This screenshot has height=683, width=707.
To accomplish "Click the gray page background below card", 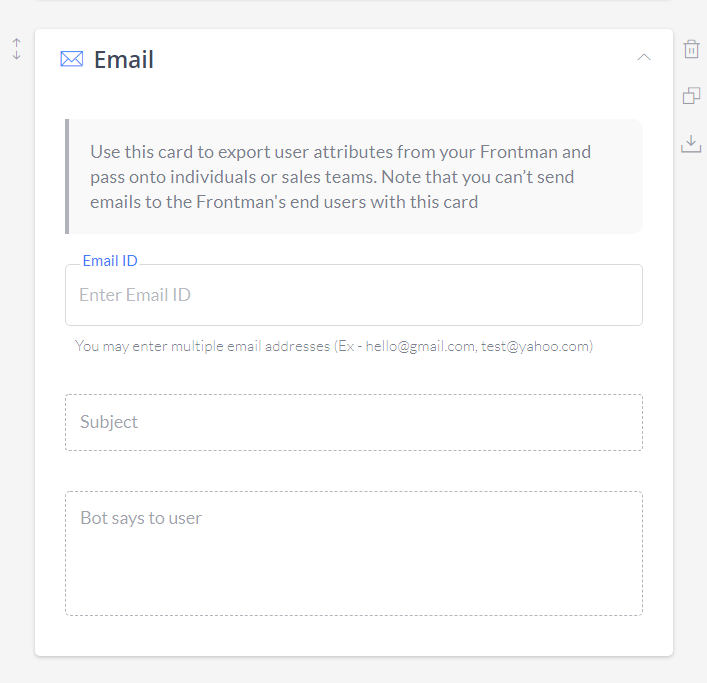I will click(354, 670).
